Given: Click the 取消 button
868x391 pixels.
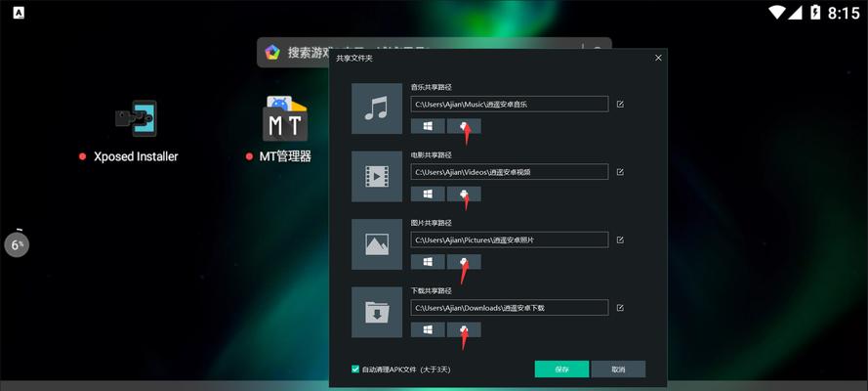Looking at the screenshot, I should tap(618, 369).
